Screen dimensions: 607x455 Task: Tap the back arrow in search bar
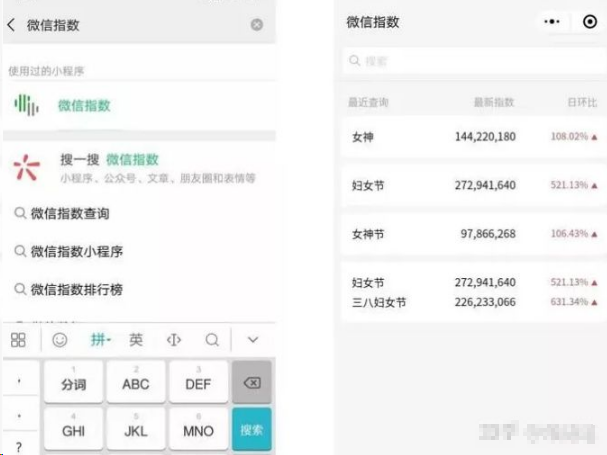click(11, 25)
